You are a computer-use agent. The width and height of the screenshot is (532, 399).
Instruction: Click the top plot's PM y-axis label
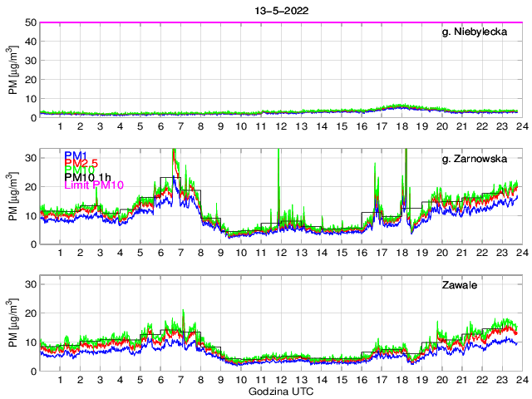click(12, 71)
